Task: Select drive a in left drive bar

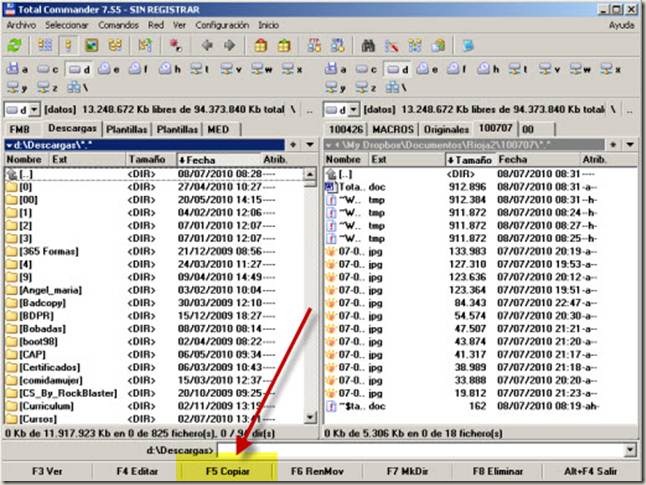Action: click(17, 69)
